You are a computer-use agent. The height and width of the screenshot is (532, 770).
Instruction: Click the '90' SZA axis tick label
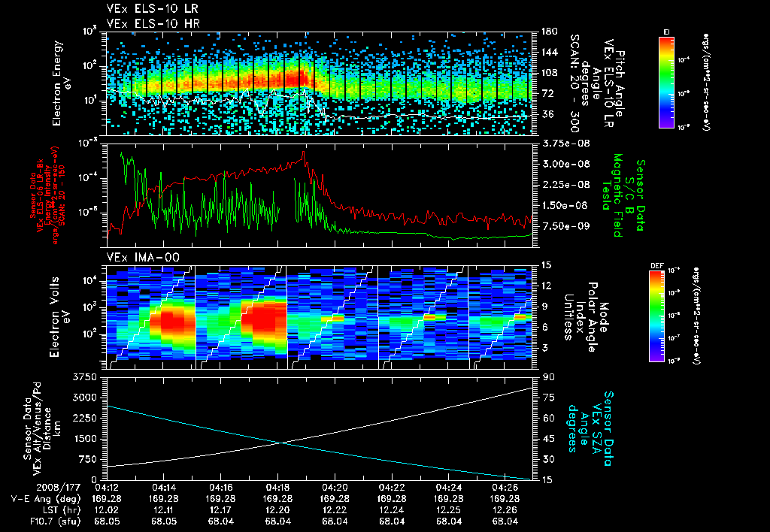point(548,377)
